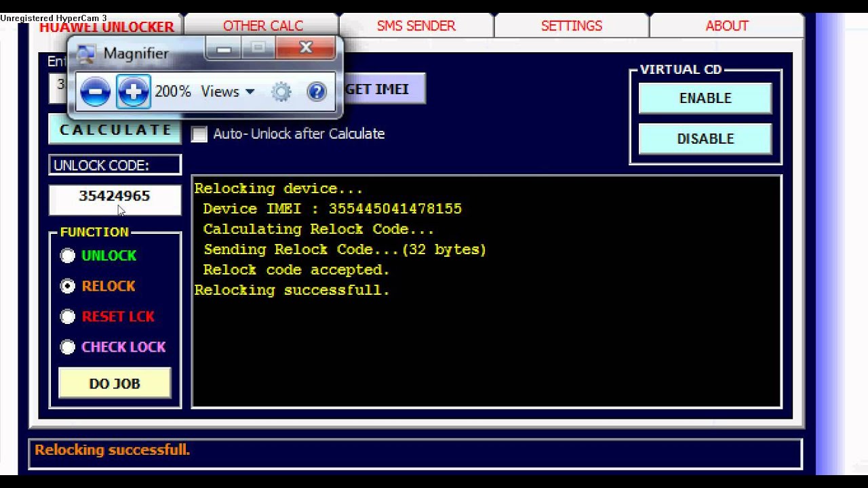The image size is (868, 488).
Task: Open the SETTINGS tab
Action: 572,26
